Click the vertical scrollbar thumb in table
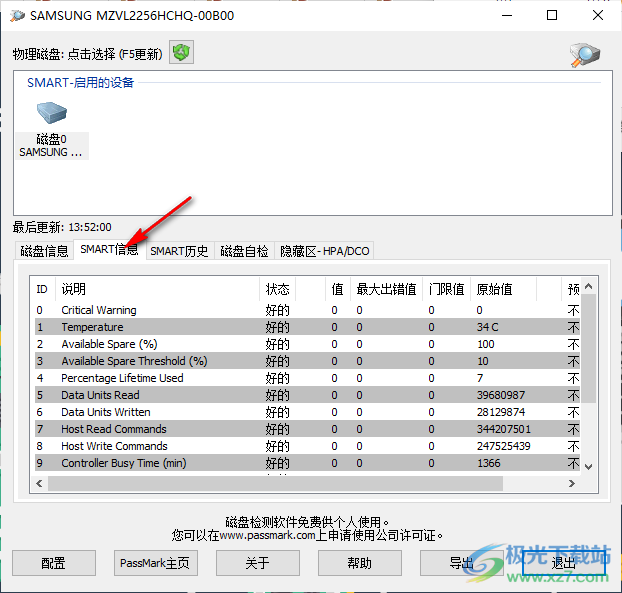Image resolution: width=622 pixels, height=593 pixels. point(589,349)
